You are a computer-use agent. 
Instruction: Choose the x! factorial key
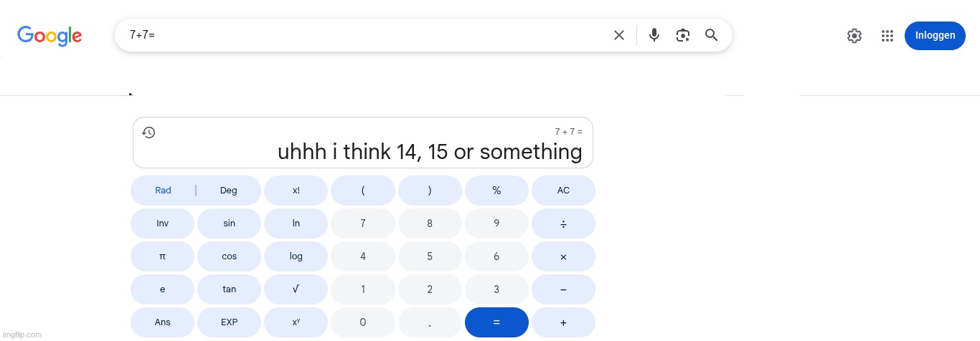[296, 191]
